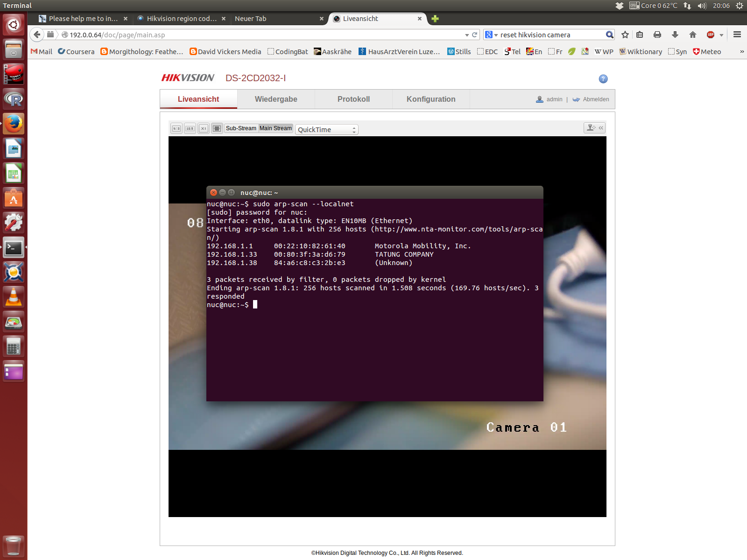The width and height of the screenshot is (747, 560).
Task: Expand the PTZ control panel
Action: coord(595,127)
